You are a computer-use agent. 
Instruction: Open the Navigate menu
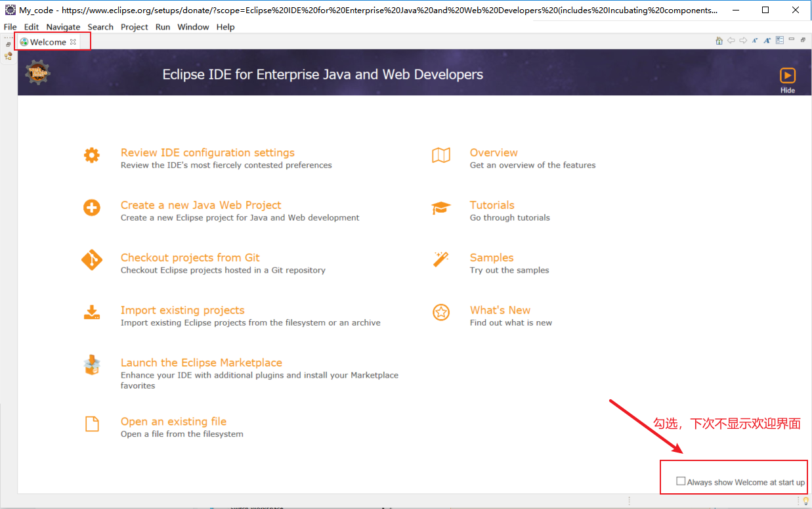(63, 27)
